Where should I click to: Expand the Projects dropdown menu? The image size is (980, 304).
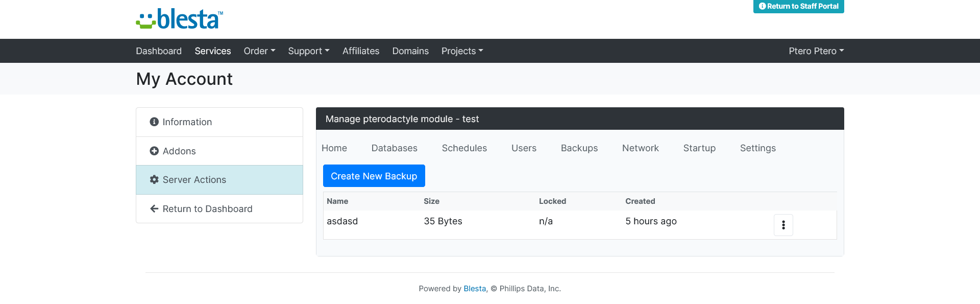click(462, 51)
